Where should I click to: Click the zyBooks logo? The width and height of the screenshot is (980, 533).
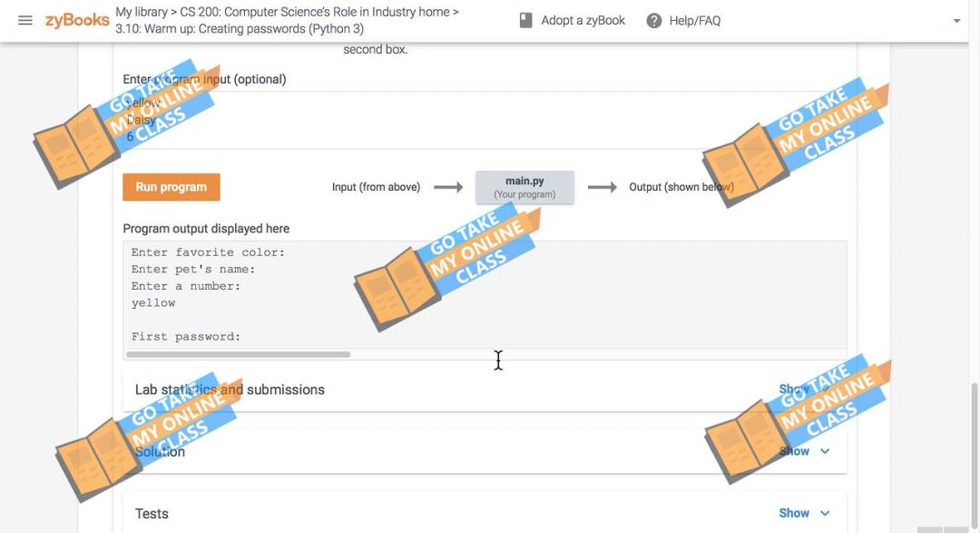point(77,20)
